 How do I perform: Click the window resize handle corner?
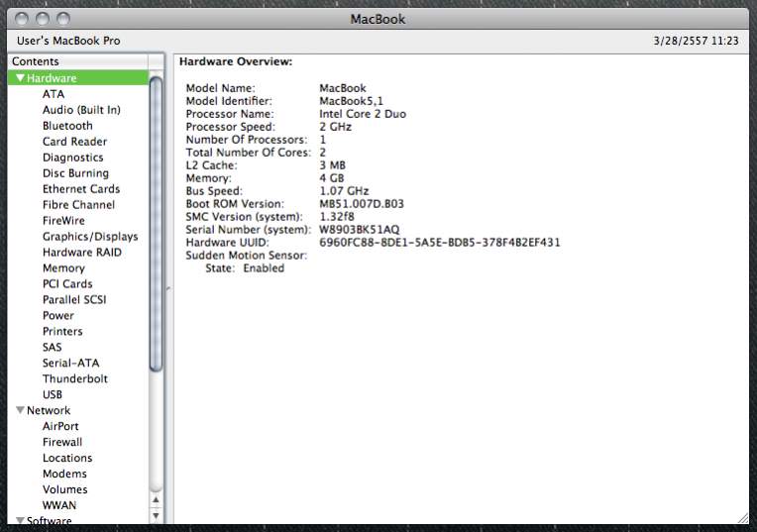point(742,517)
